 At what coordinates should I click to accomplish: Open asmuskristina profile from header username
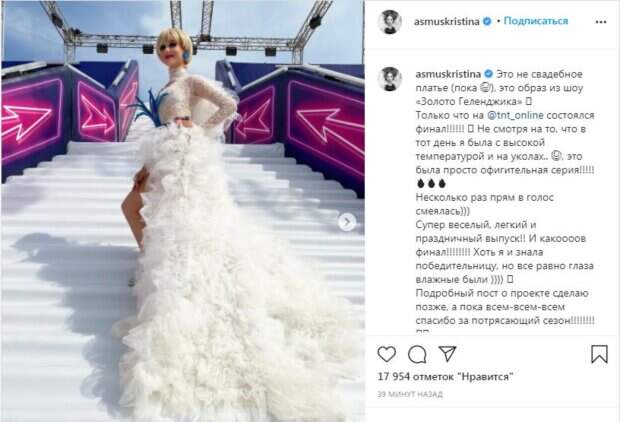pos(446,21)
